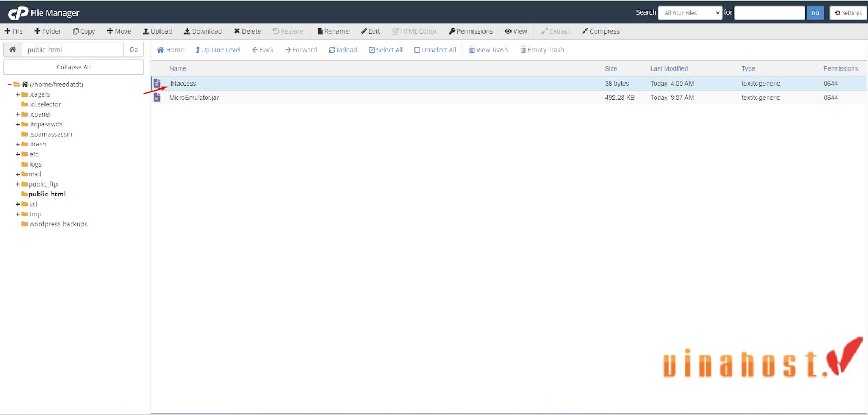Open wordpress-backups folder in tree
Viewport: 868px width, 415px height.
point(58,224)
